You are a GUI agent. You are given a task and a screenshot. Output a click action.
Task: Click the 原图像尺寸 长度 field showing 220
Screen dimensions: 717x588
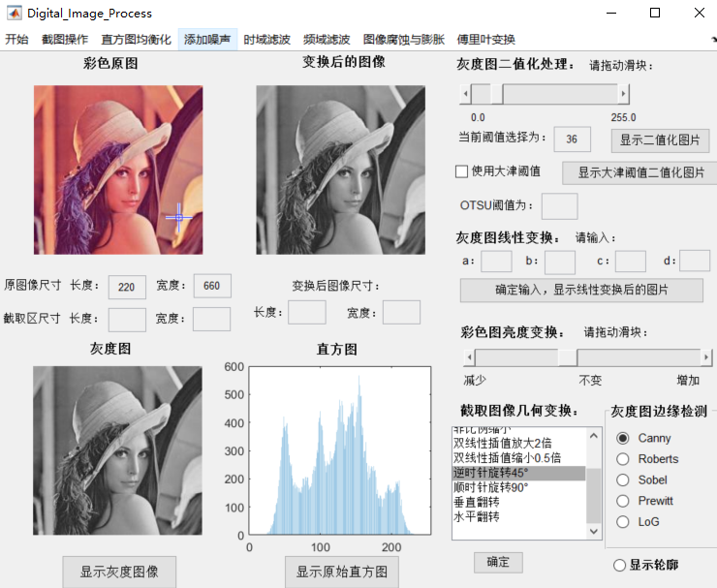pyautogui.click(x=127, y=287)
